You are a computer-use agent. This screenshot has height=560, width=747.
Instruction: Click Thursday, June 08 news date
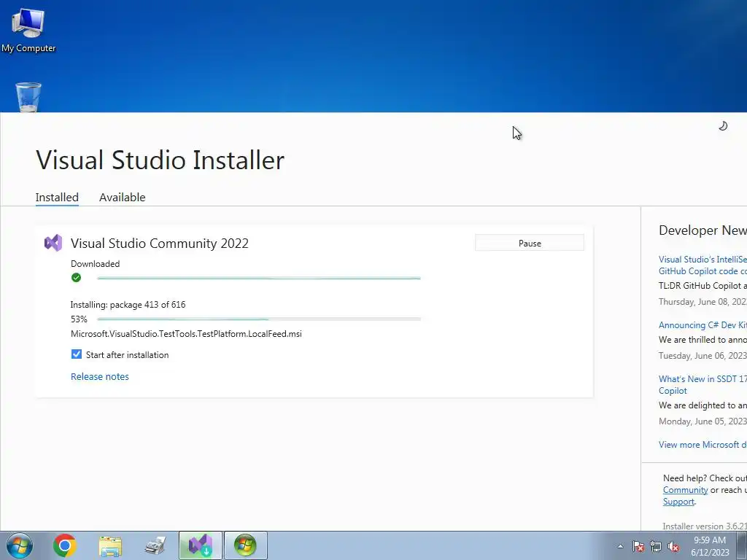(x=703, y=302)
